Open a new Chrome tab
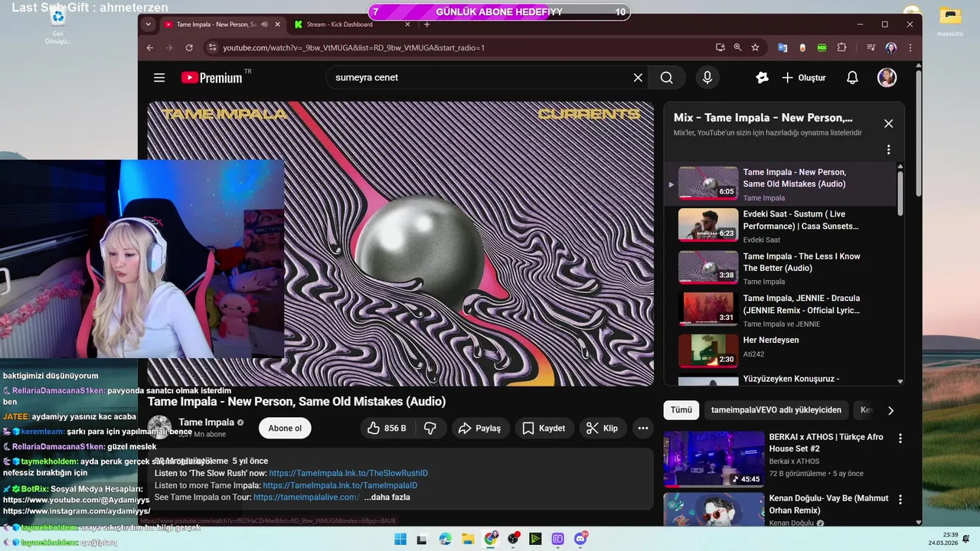Viewport: 980px width, 551px height. tap(427, 24)
